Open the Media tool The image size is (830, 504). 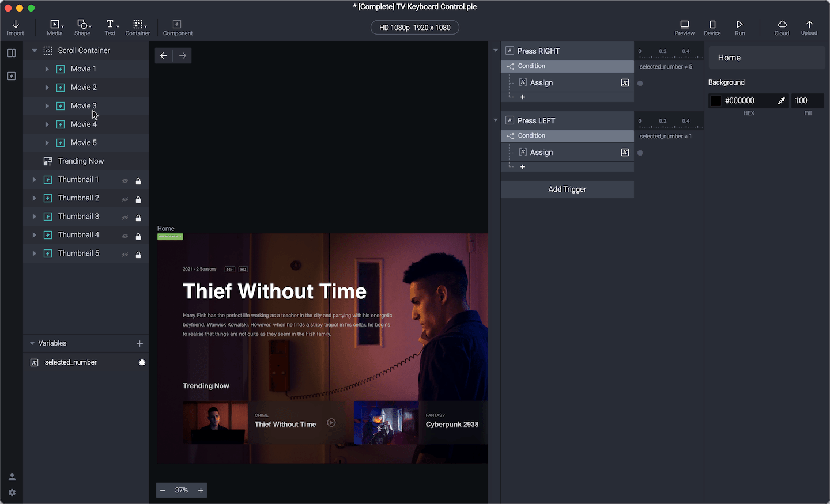pyautogui.click(x=55, y=27)
